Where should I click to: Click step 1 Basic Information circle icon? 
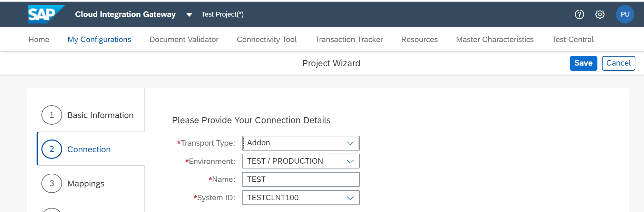pos(51,115)
